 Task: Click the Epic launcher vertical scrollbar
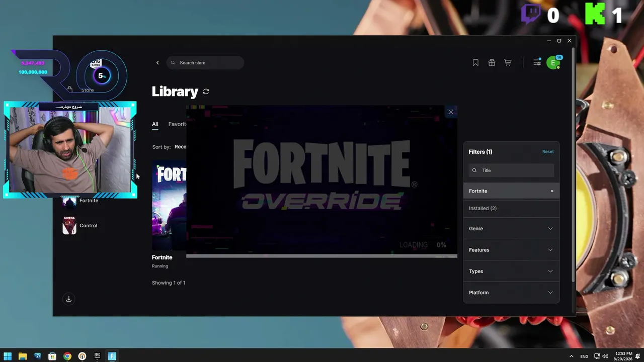(x=573, y=166)
